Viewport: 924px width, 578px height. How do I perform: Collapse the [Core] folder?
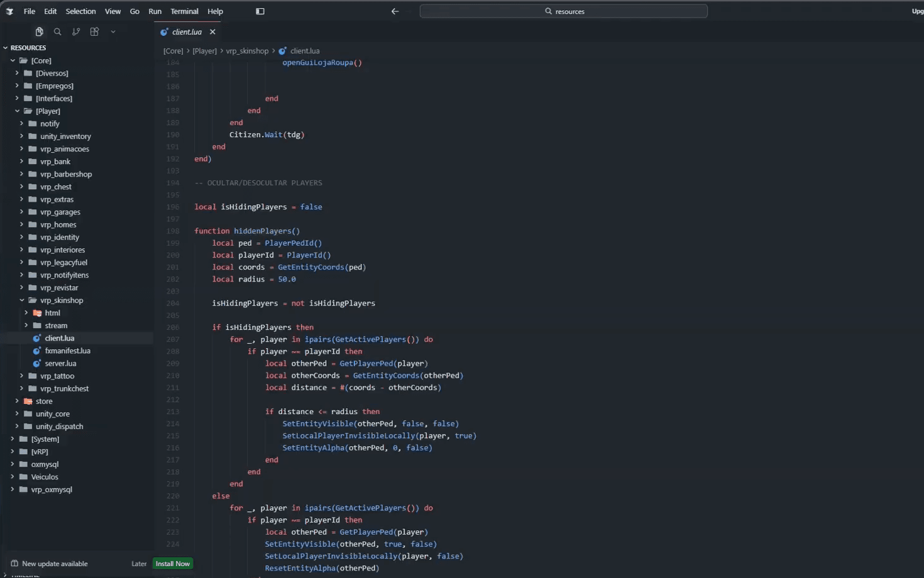click(x=77, y=61)
